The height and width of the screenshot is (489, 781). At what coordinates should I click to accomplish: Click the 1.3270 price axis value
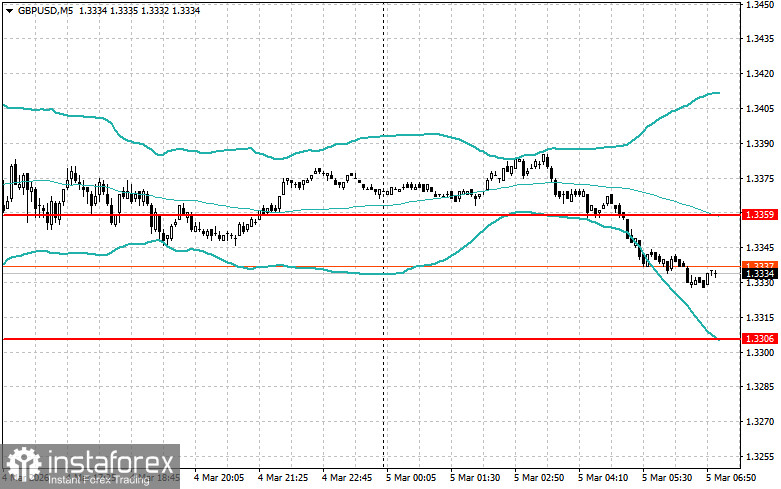(760, 422)
